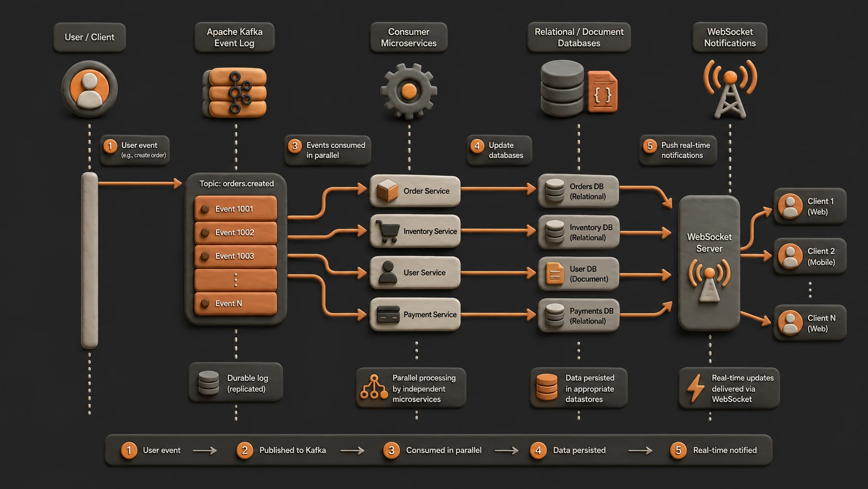
Task: Click the footer Consumed in parallel step
Action: click(x=432, y=450)
